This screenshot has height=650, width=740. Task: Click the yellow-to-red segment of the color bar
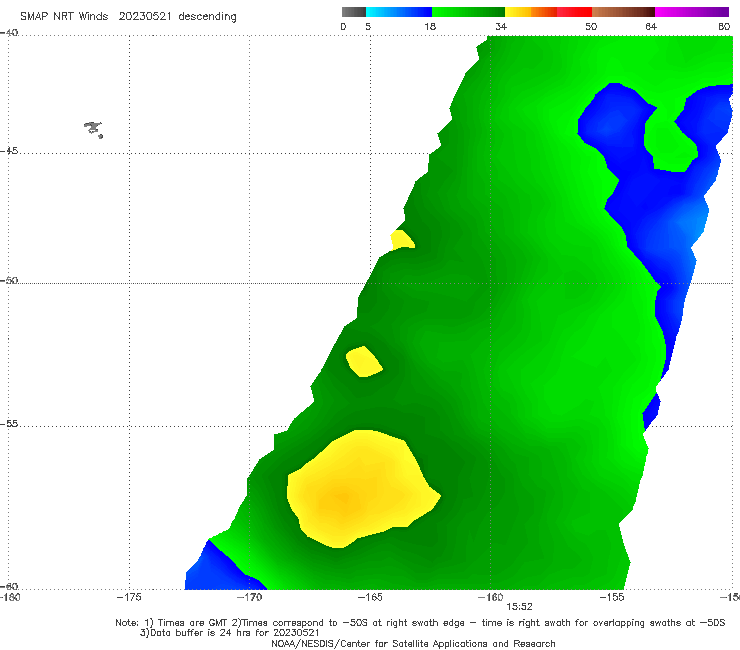(548, 12)
